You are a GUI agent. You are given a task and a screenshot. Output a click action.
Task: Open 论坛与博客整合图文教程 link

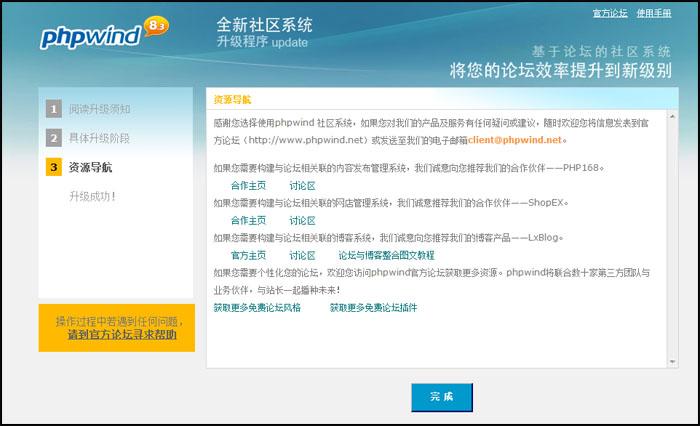point(386,255)
